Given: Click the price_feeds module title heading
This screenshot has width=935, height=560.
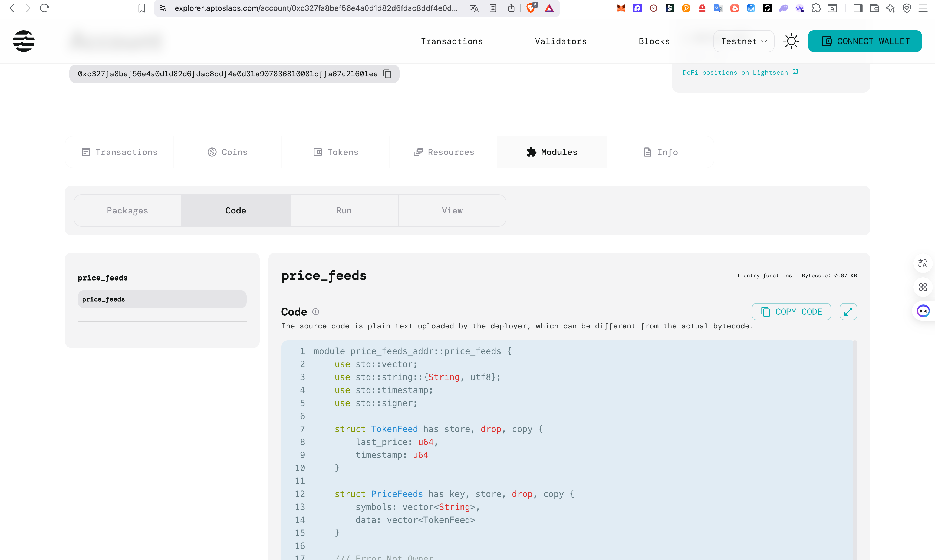Looking at the screenshot, I should (x=324, y=276).
